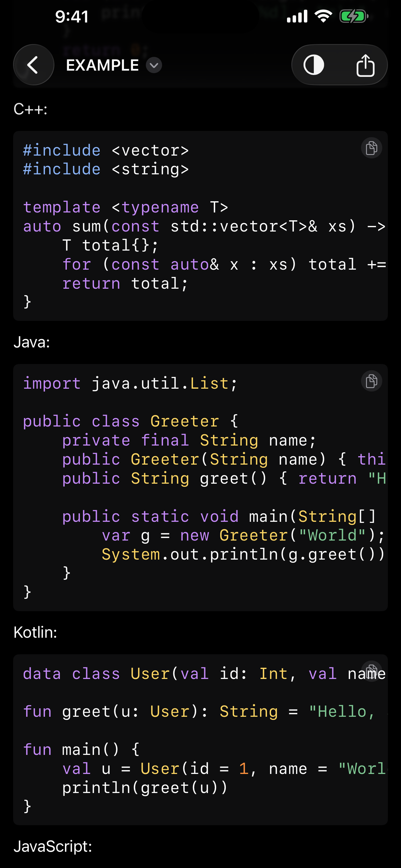Tap the '#include <string>' code line
Image resolution: width=401 pixels, height=868 pixels.
[x=106, y=169]
